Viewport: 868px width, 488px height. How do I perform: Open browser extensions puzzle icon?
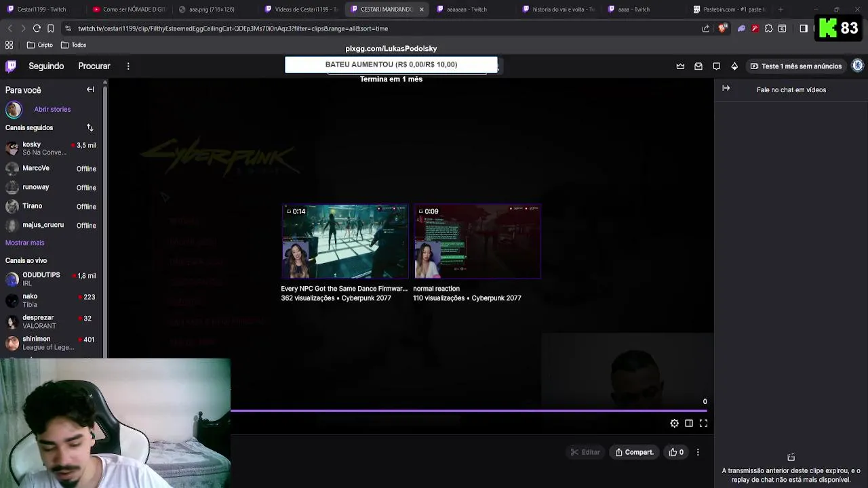point(768,28)
